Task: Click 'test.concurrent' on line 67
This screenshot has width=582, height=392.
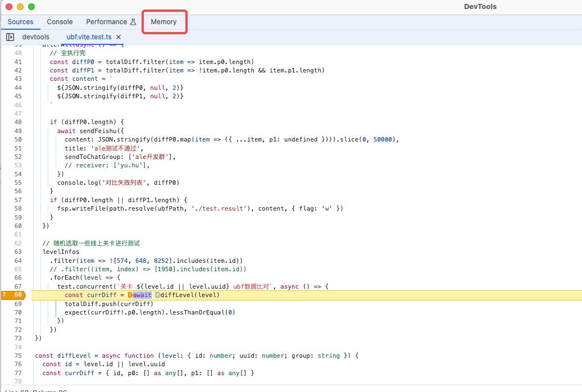Action: click(x=85, y=286)
